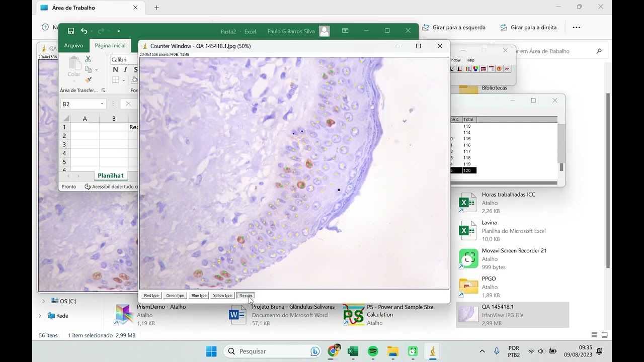
Task: Open the Planilha1 sheet tab
Action: 111,175
